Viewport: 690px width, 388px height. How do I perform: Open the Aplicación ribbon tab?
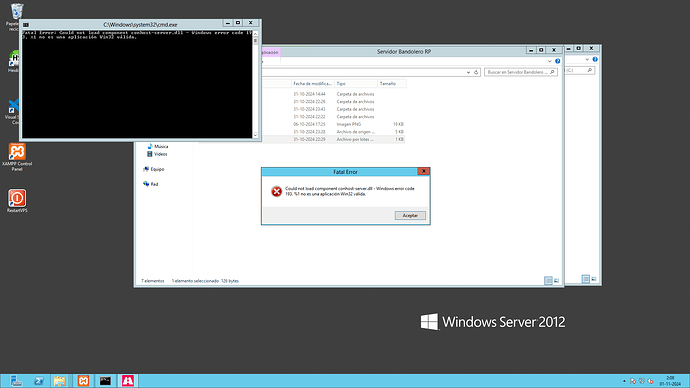tap(270, 52)
